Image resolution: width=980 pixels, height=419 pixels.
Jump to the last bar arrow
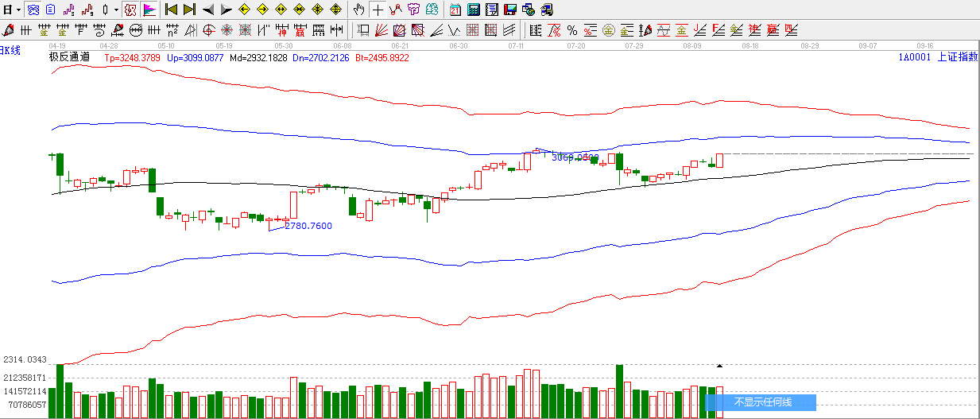point(189,10)
